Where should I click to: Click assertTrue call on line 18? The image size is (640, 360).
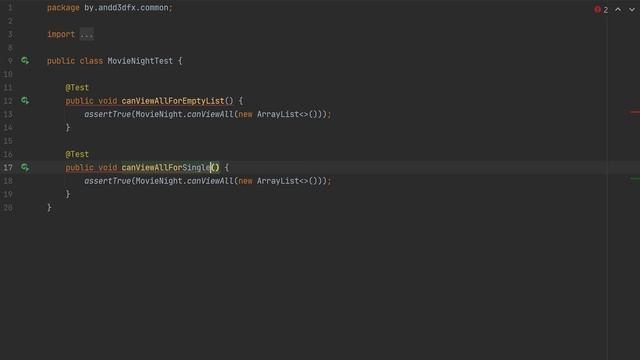108,181
